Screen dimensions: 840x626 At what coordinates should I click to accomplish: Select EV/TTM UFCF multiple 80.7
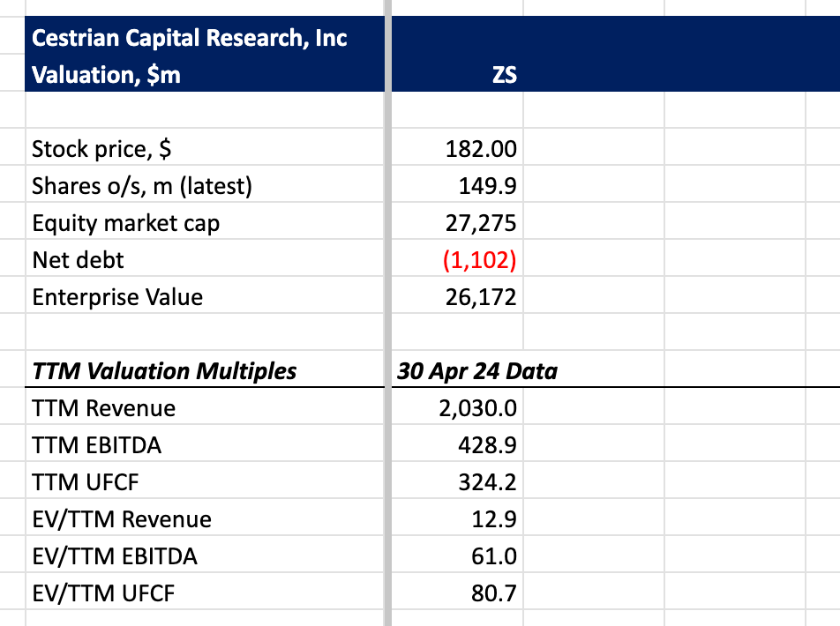[x=494, y=593]
